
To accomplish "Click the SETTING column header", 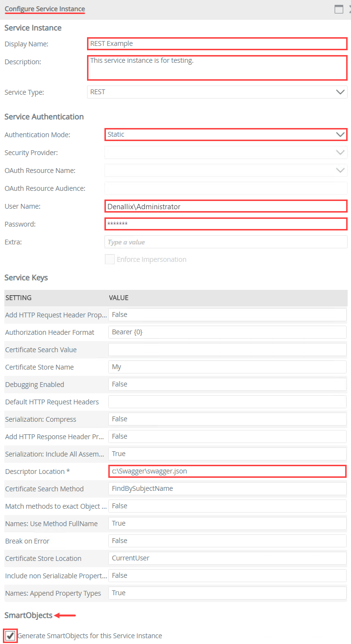I will click(x=18, y=298).
